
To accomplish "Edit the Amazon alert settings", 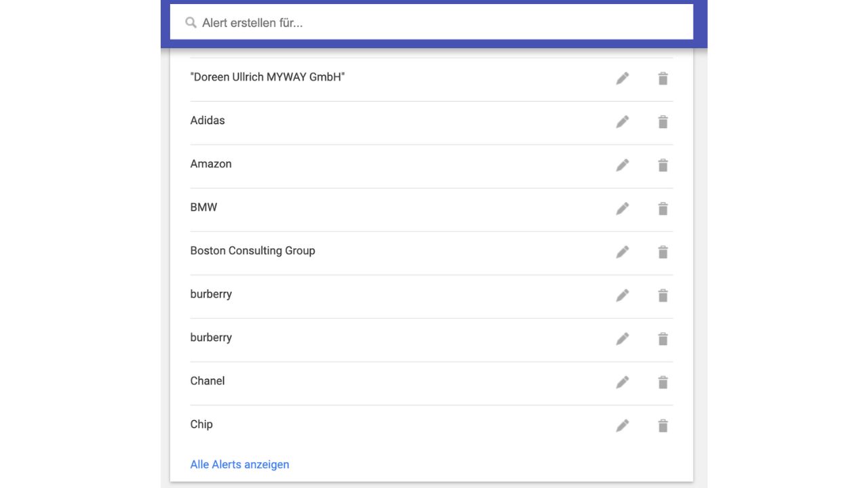I will (622, 165).
